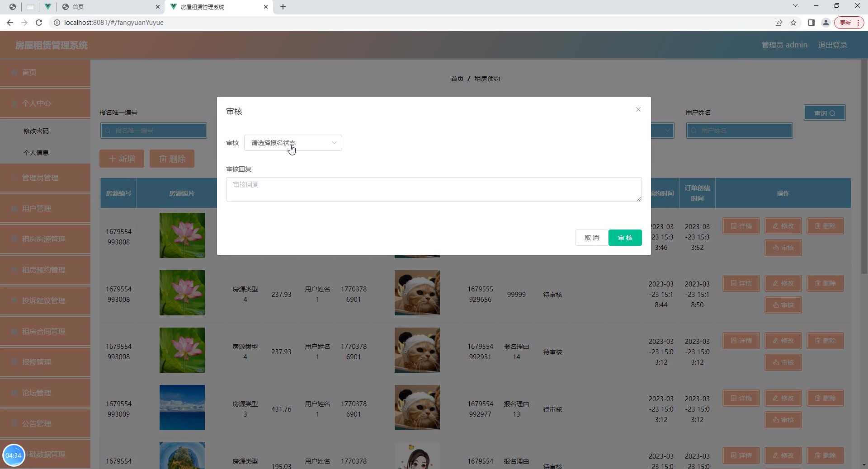Open 管理员管理 sidebar menu
Image resolution: width=868 pixels, height=469 pixels.
45,178
